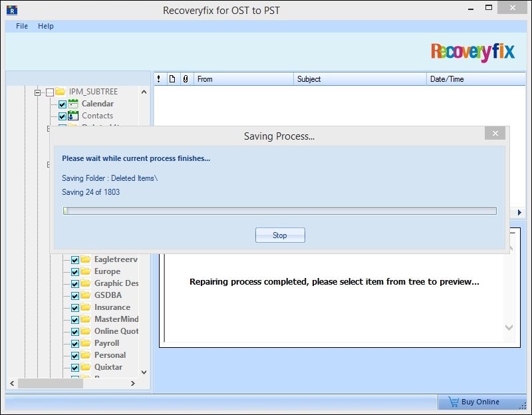This screenshot has width=532, height=415.
Task: Close the Saving Process dialog
Action: [495, 134]
